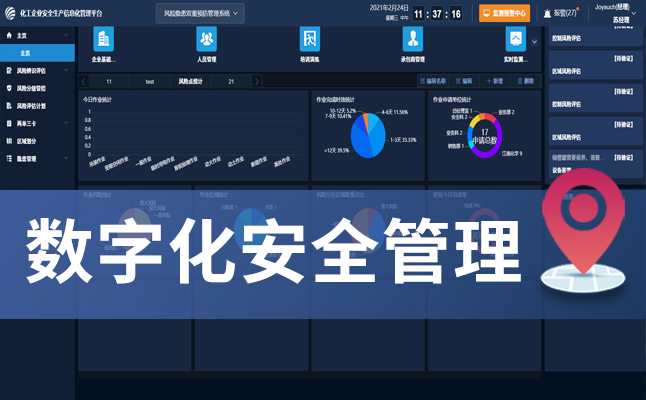Viewport: 646px width, 400px height.
Task: Expand the 两单三卡 sidebar menu
Action: click(37, 123)
